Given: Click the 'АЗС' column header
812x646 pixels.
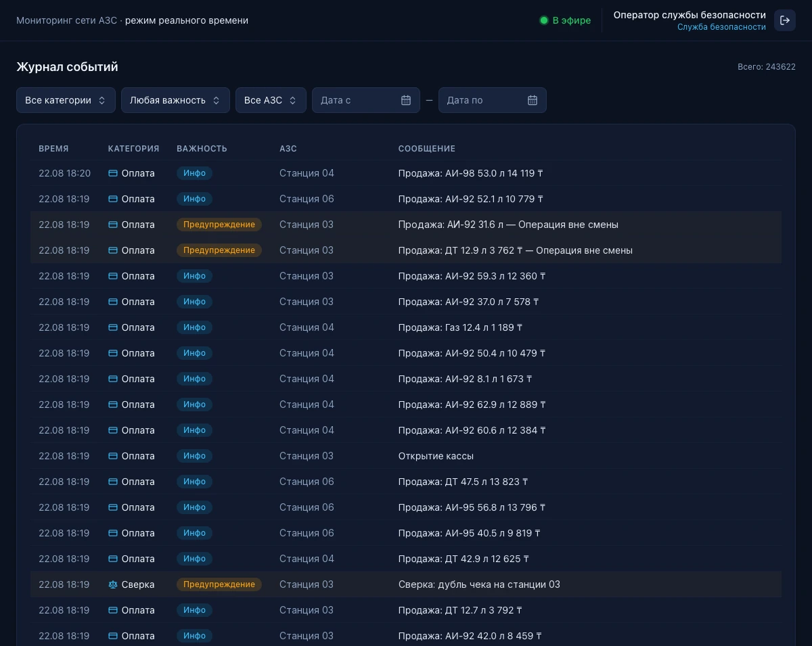Looking at the screenshot, I should click(288, 149).
